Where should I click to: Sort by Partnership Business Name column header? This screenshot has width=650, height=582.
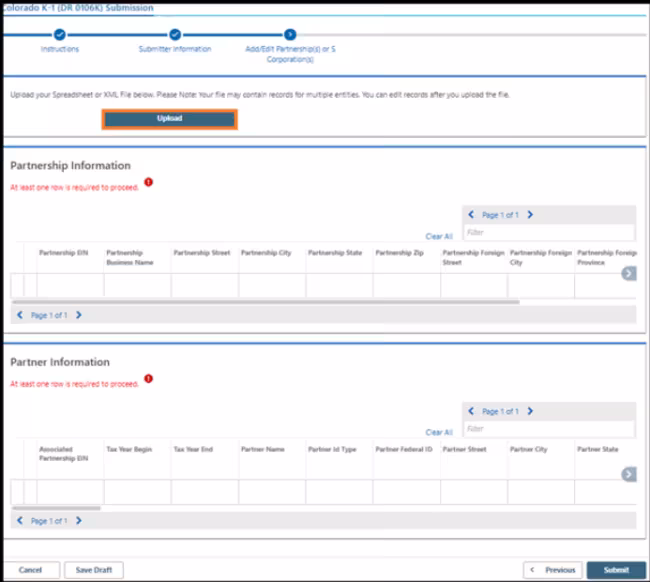pyautogui.click(x=130, y=257)
